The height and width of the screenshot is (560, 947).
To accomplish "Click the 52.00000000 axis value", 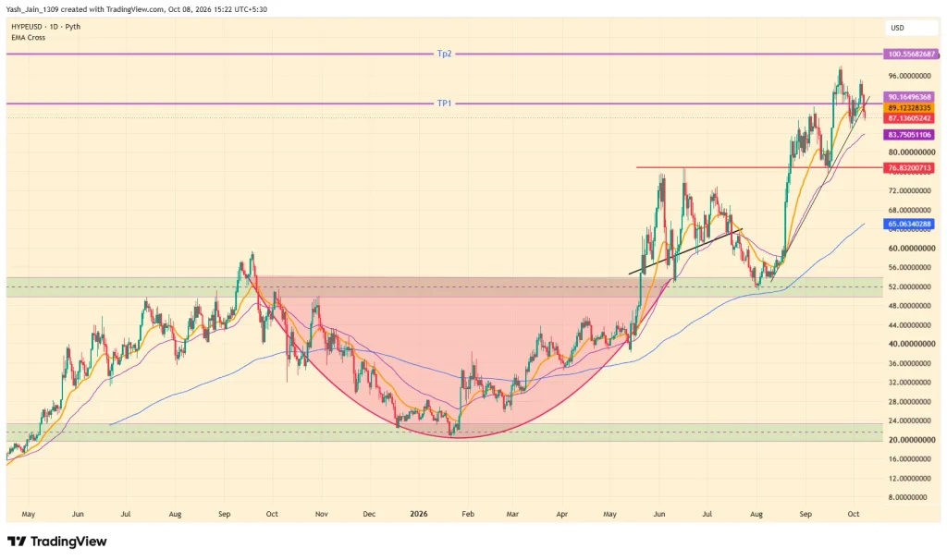I will (911, 286).
